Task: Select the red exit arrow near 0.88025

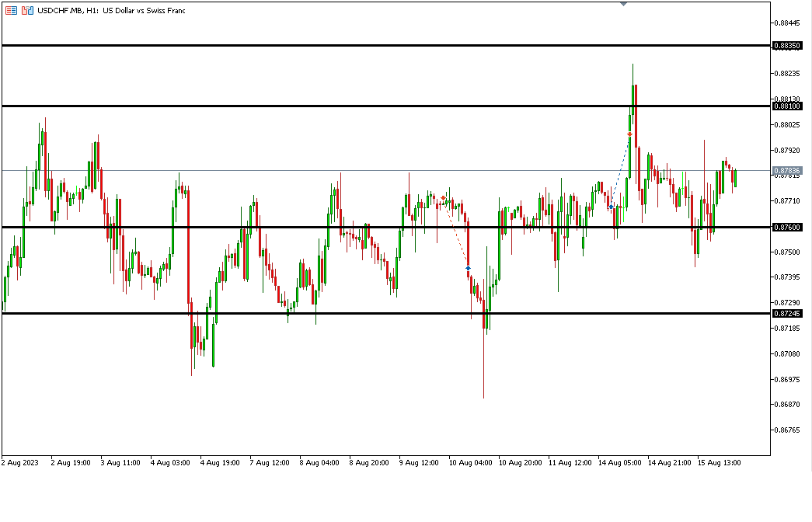Action: 629,134
